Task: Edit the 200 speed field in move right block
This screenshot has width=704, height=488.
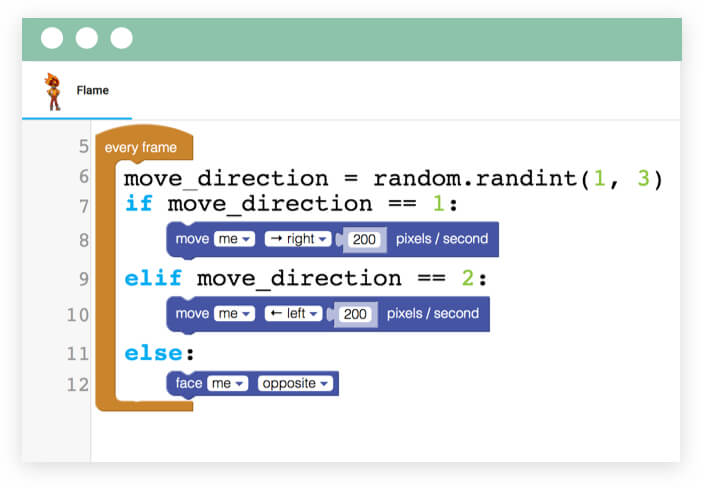Action: [365, 240]
